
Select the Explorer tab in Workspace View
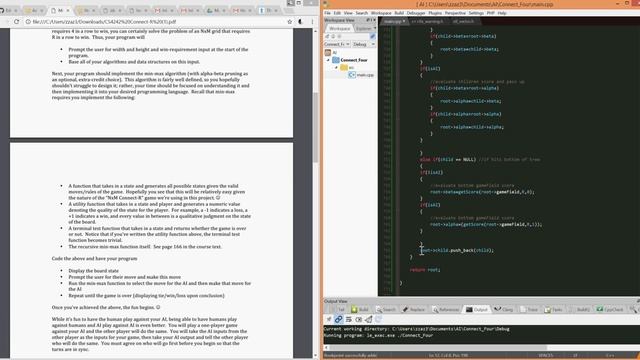coord(363,29)
